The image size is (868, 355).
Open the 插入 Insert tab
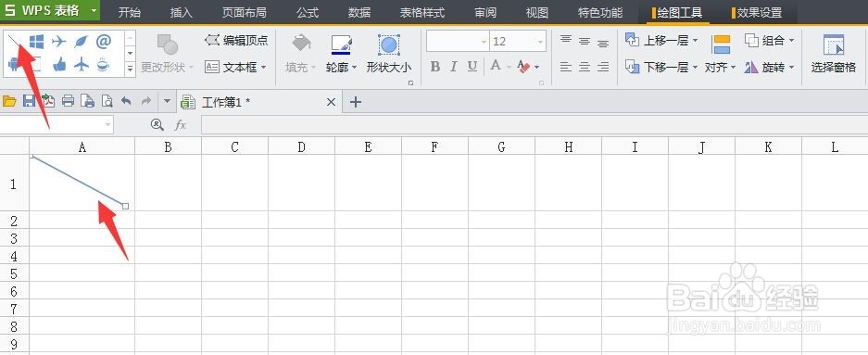tap(181, 12)
